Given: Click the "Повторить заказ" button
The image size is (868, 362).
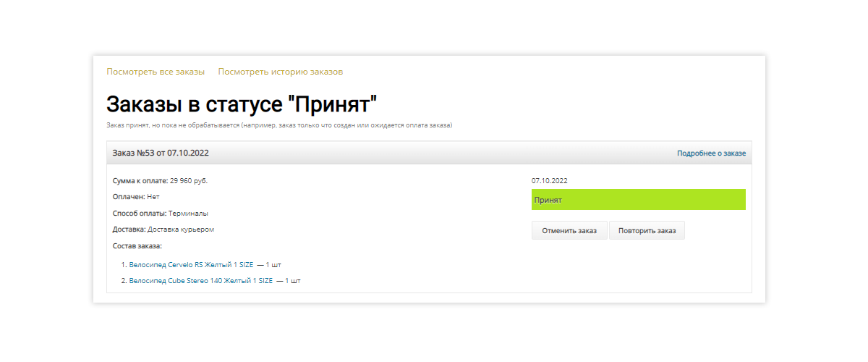Looking at the screenshot, I should 647,230.
